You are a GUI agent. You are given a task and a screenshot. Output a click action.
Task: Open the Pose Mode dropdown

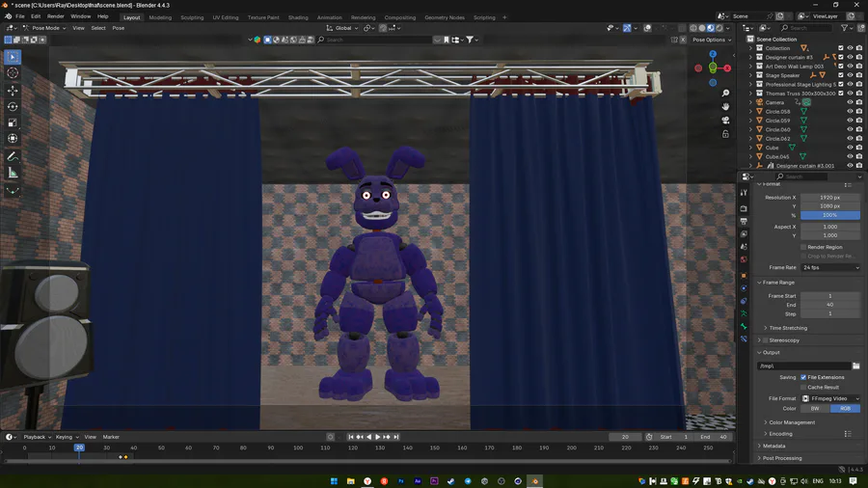point(44,28)
